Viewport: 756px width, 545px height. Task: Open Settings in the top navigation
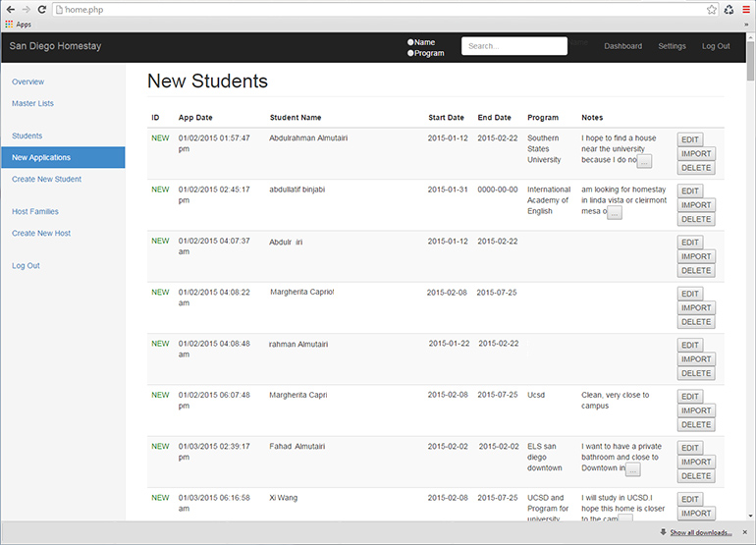(672, 46)
